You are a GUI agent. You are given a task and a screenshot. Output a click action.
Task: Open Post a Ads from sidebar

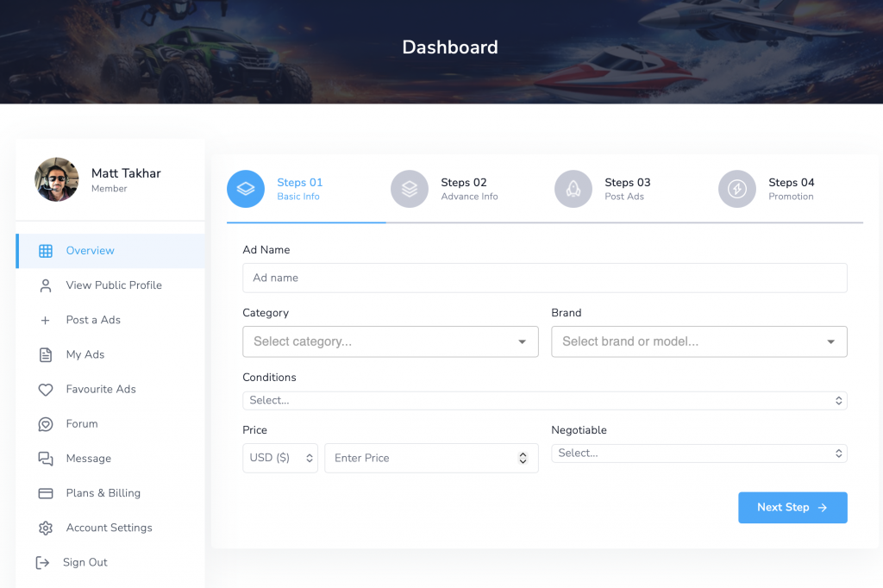point(93,320)
